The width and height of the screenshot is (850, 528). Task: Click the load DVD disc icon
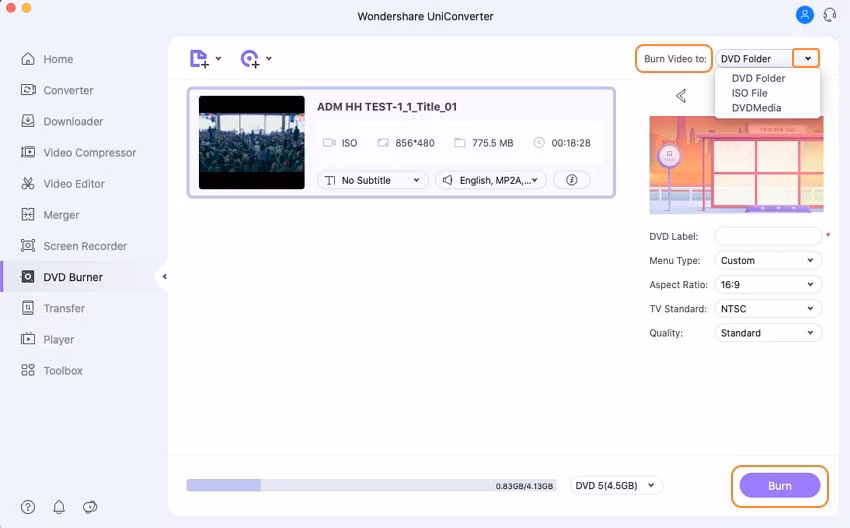coord(249,59)
